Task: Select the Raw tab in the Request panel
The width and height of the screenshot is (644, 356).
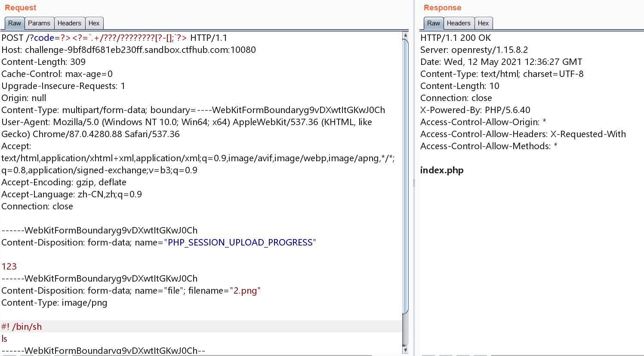Action: pos(14,23)
